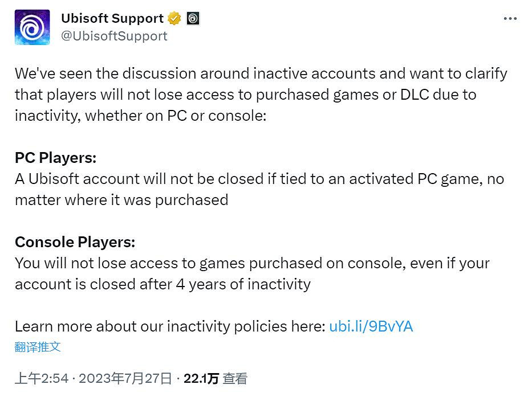Click the phrase 'matter where it was purchased'
532x401 pixels.
[x=121, y=200]
